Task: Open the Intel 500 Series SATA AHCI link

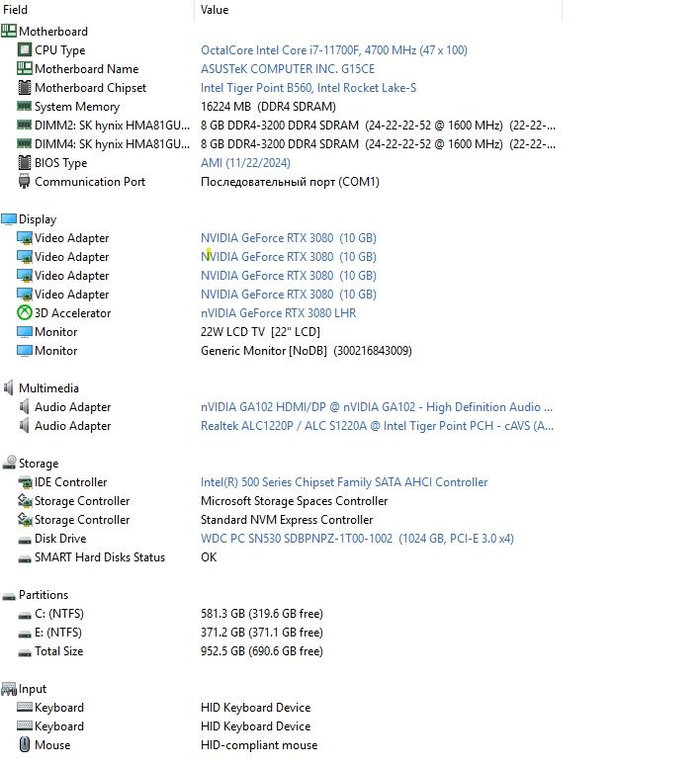Action: [x=344, y=482]
